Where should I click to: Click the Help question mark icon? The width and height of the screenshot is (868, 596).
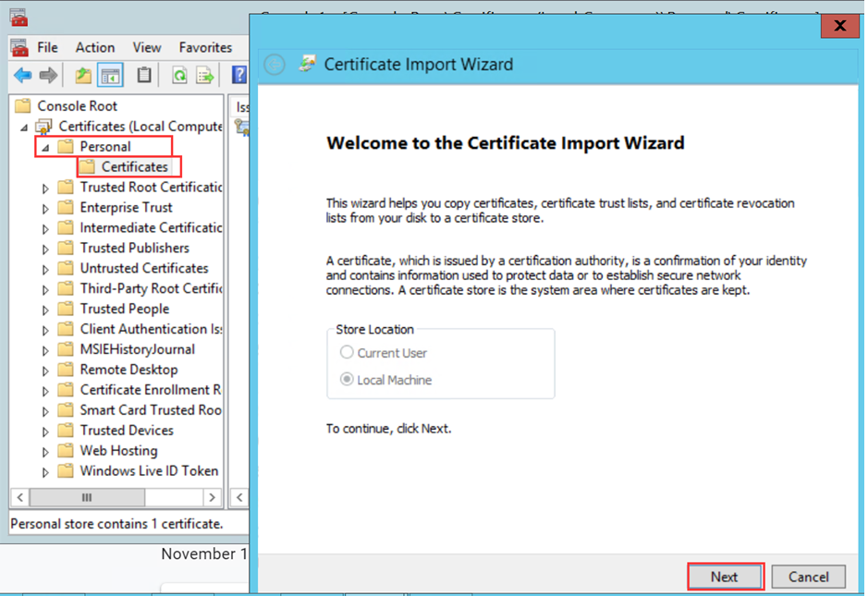pyautogui.click(x=239, y=75)
